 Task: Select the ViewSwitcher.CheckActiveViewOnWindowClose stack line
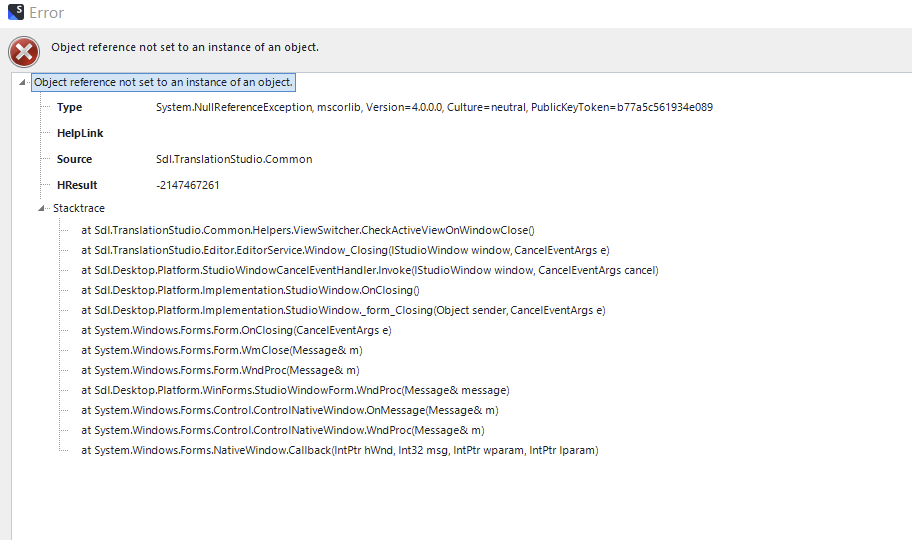pyautogui.click(x=308, y=230)
